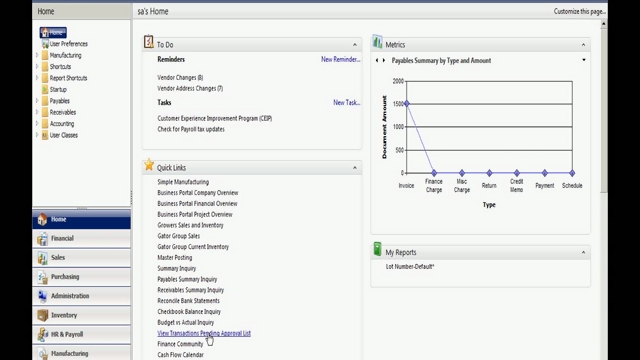Click the Shortcuts folder icon in tree

pyautogui.click(x=45, y=67)
